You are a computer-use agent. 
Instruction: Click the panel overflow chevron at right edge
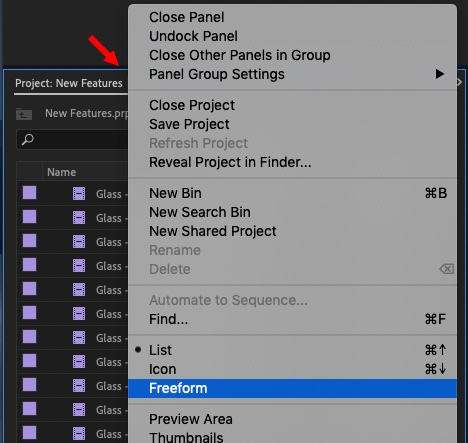pyautogui.click(x=460, y=82)
